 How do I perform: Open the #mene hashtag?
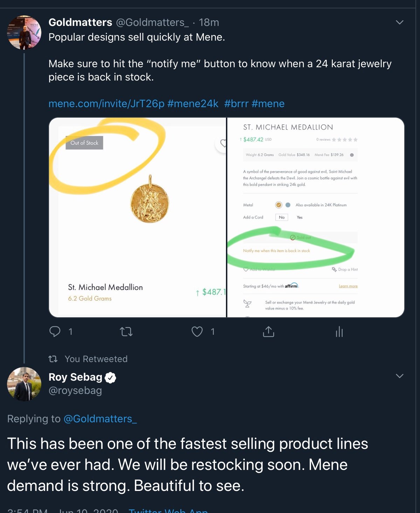[268, 104]
